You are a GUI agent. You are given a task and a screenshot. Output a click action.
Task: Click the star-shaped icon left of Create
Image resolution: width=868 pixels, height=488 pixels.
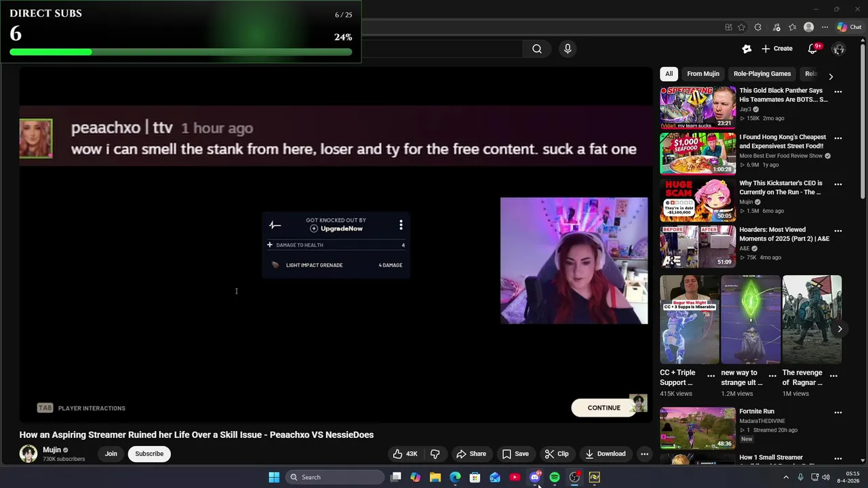[747, 49]
